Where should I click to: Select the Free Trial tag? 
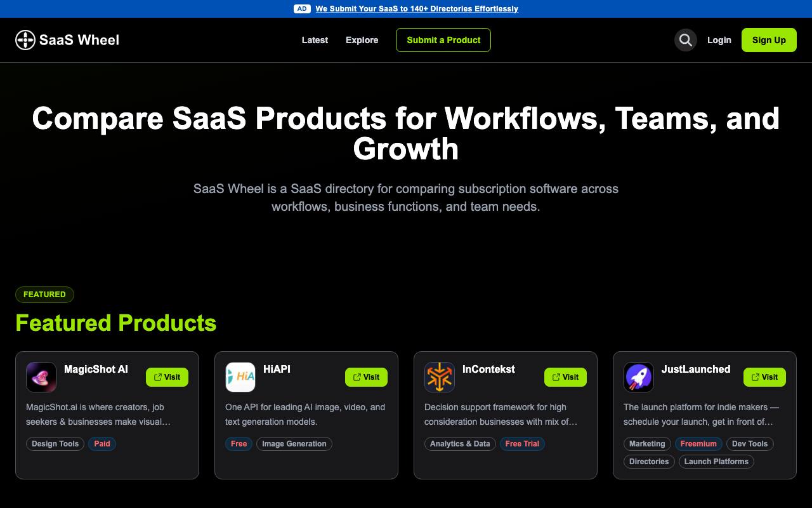pos(522,444)
